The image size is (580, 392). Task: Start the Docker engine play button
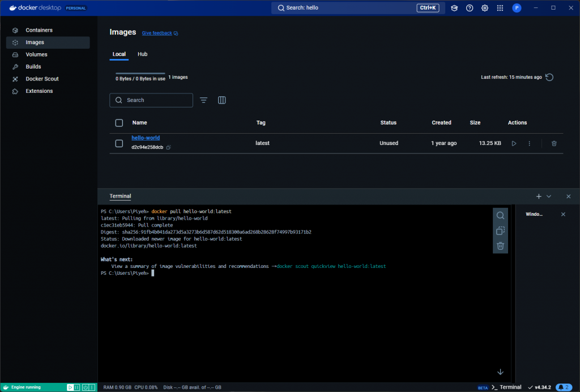coord(70,387)
